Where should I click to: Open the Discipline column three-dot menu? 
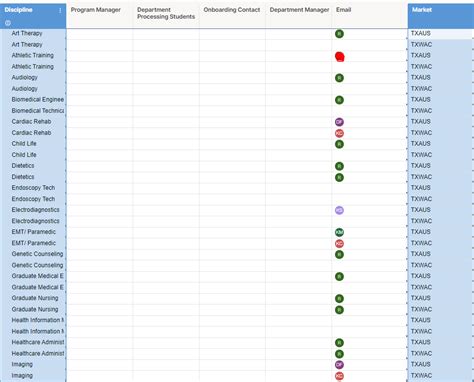tap(60, 10)
